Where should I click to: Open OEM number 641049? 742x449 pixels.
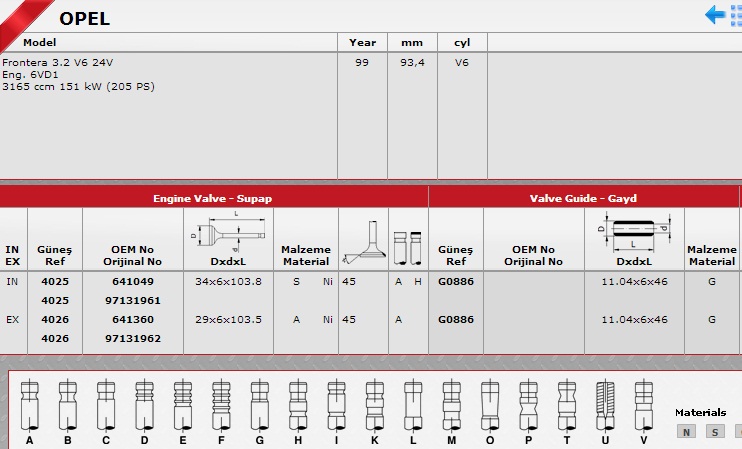131,282
